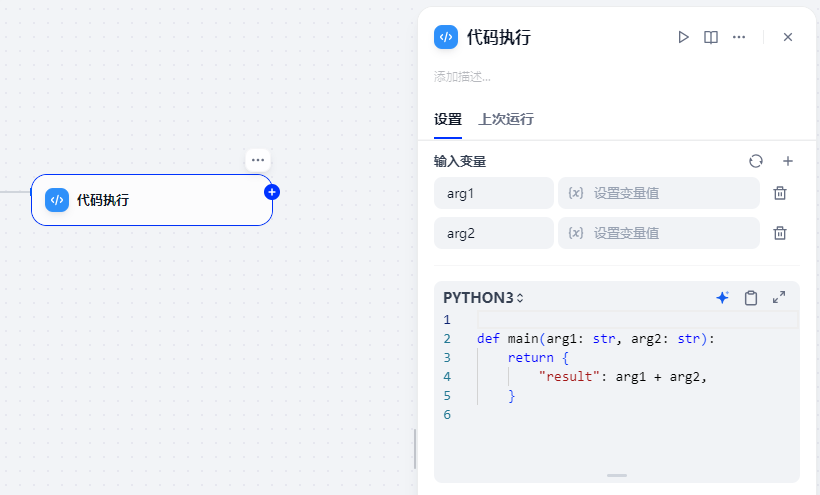
Task: Set variable value for arg2
Action: (x=659, y=233)
